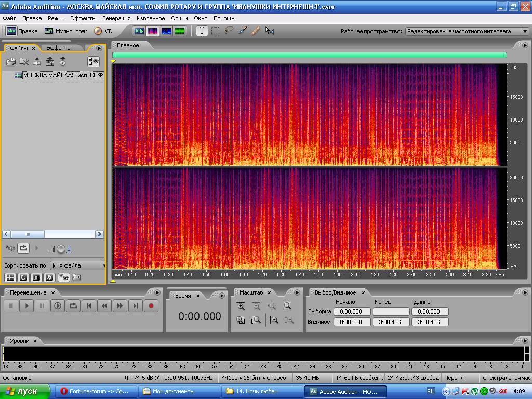Select the Lasso selection tool
Screen dimensions: 532x399
(229, 31)
